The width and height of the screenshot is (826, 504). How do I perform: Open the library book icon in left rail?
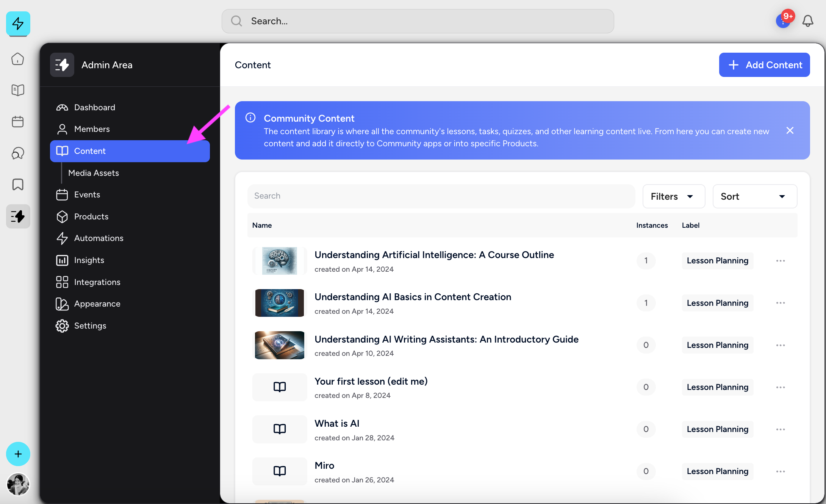[18, 90]
